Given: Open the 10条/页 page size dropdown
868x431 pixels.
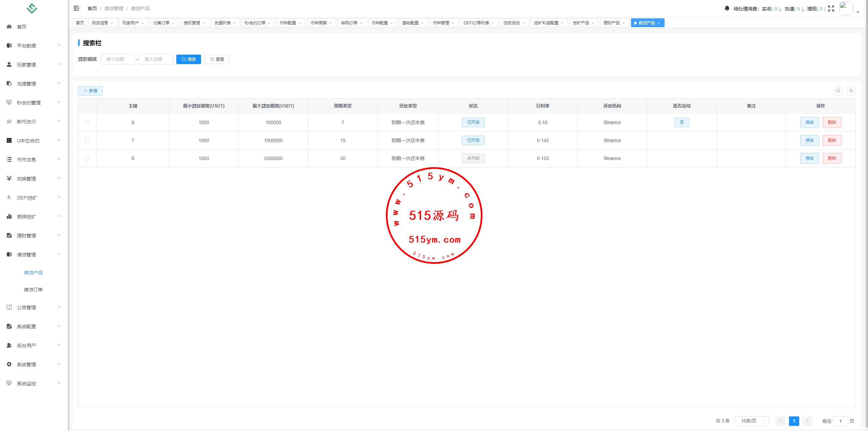Looking at the screenshot, I should click(751, 421).
